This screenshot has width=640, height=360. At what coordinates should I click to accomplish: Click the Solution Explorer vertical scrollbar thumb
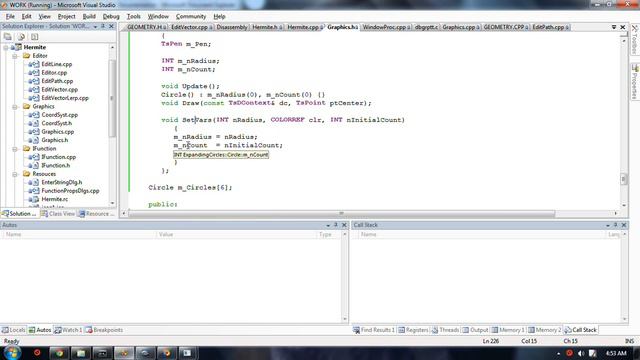click(112, 98)
